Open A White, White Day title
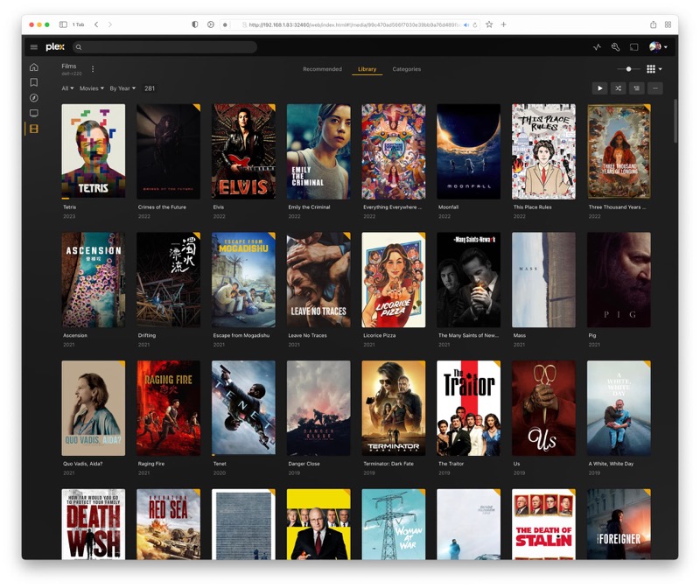Screen dimensions: 700x588 (x=611, y=464)
